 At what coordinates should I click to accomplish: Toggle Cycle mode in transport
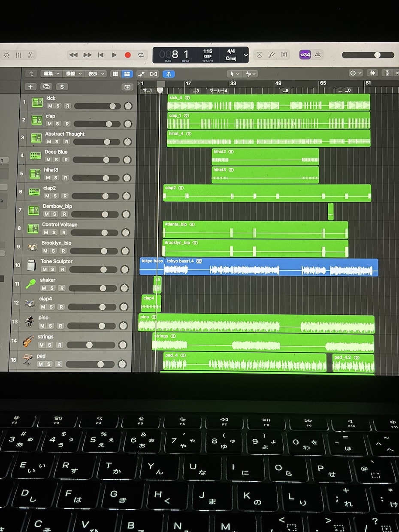click(x=141, y=55)
